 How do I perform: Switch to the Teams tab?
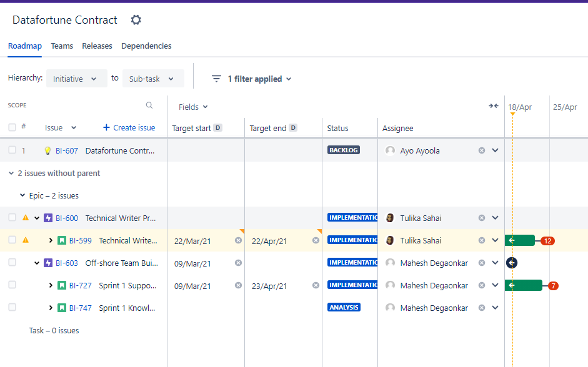point(62,46)
